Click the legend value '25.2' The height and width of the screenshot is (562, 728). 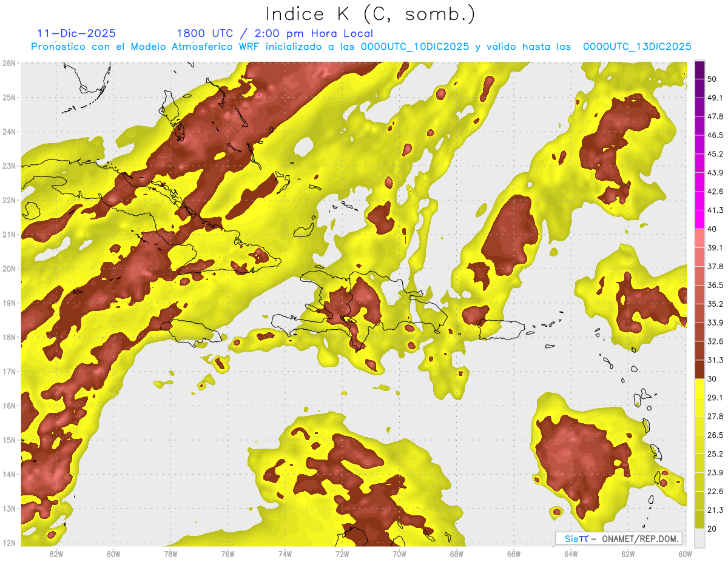point(715,454)
